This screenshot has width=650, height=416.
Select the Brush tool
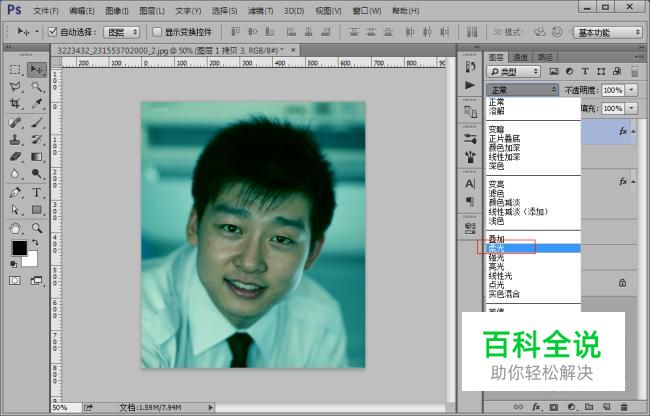[36, 123]
